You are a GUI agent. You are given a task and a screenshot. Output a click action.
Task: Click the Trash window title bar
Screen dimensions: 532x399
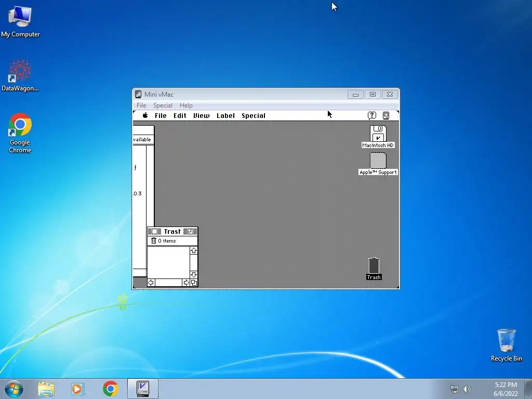172,231
